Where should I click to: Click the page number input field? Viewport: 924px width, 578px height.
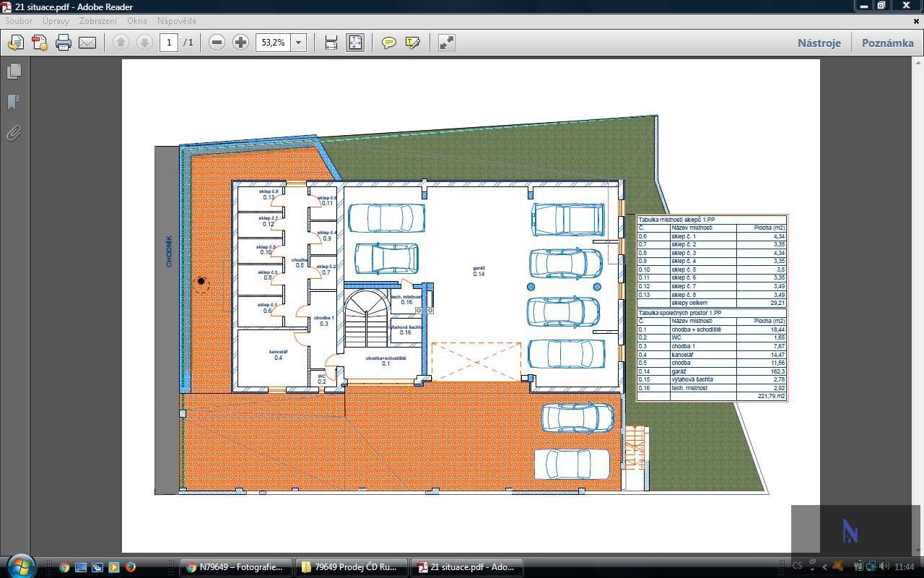click(169, 43)
